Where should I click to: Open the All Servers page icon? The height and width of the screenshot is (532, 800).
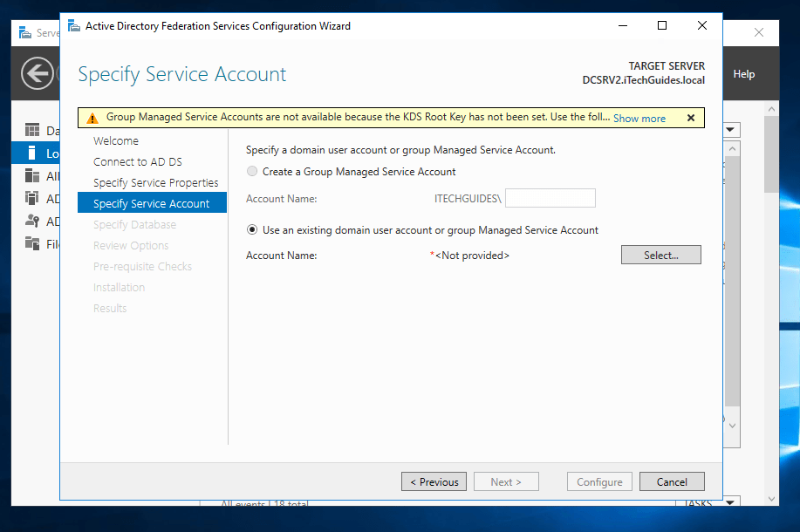point(32,175)
